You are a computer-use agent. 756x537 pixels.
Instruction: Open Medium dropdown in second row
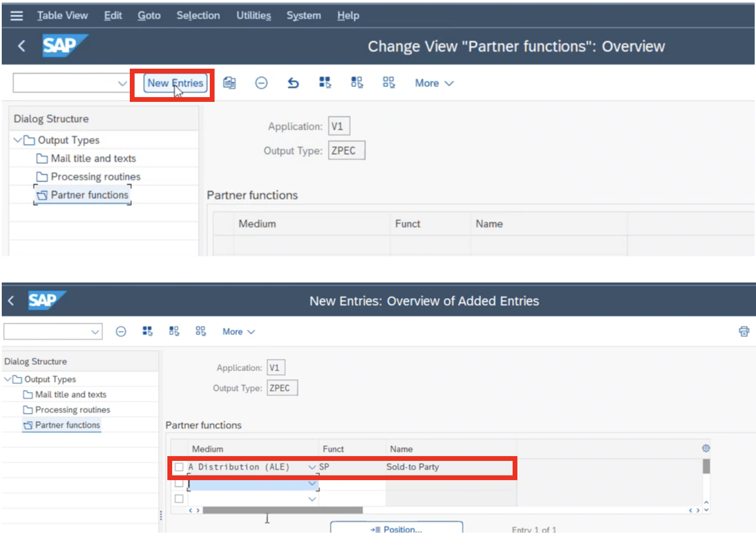click(x=312, y=484)
